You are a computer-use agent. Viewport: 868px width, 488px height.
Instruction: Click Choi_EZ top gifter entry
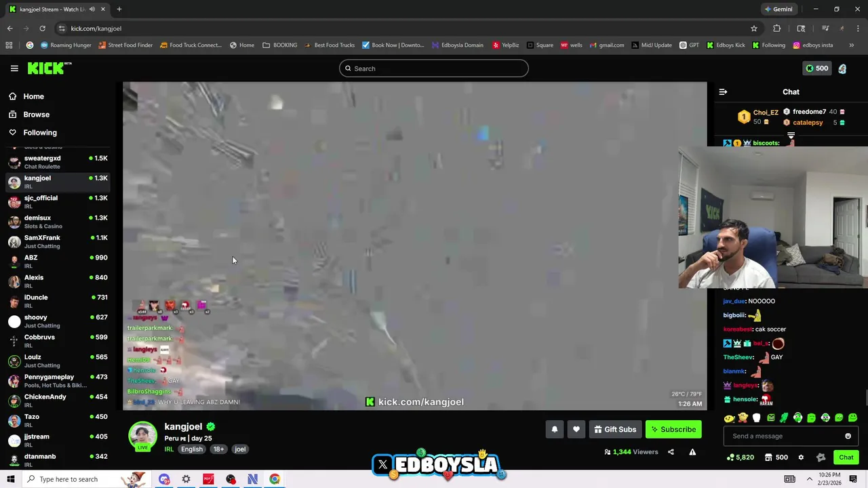pyautogui.click(x=759, y=117)
